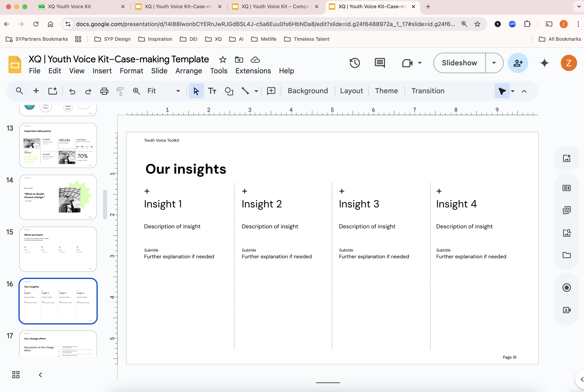The height and width of the screenshot is (392, 584).
Task: Toggle grid view at bottom left
Action: pyautogui.click(x=16, y=374)
